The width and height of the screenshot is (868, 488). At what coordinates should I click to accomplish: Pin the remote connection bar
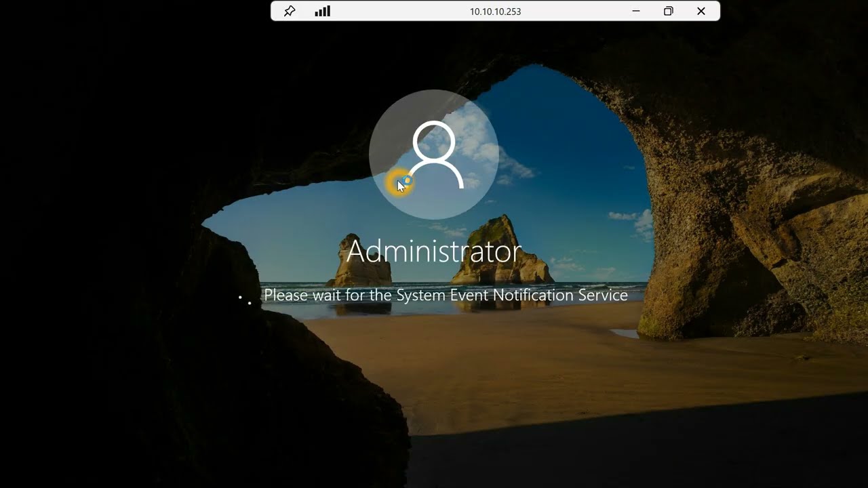290,11
